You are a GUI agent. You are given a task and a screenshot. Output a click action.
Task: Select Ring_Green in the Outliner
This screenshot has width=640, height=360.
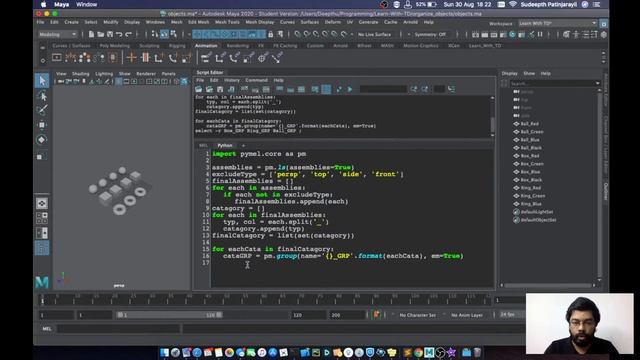pyautogui.click(x=533, y=196)
